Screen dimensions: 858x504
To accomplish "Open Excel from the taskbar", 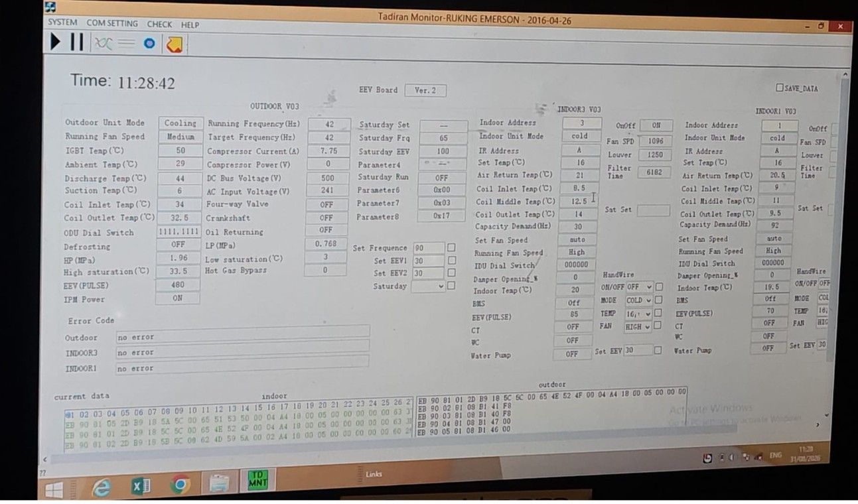I will pos(140,487).
